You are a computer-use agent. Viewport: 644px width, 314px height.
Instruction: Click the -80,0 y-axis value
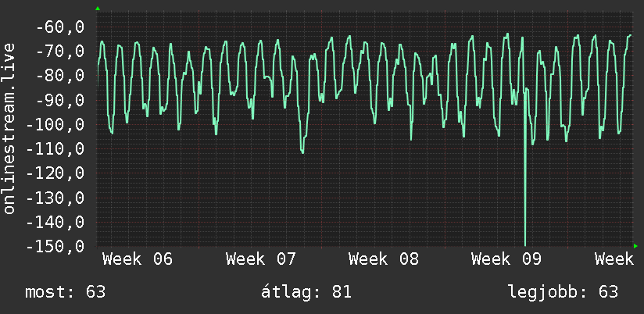pos(60,76)
